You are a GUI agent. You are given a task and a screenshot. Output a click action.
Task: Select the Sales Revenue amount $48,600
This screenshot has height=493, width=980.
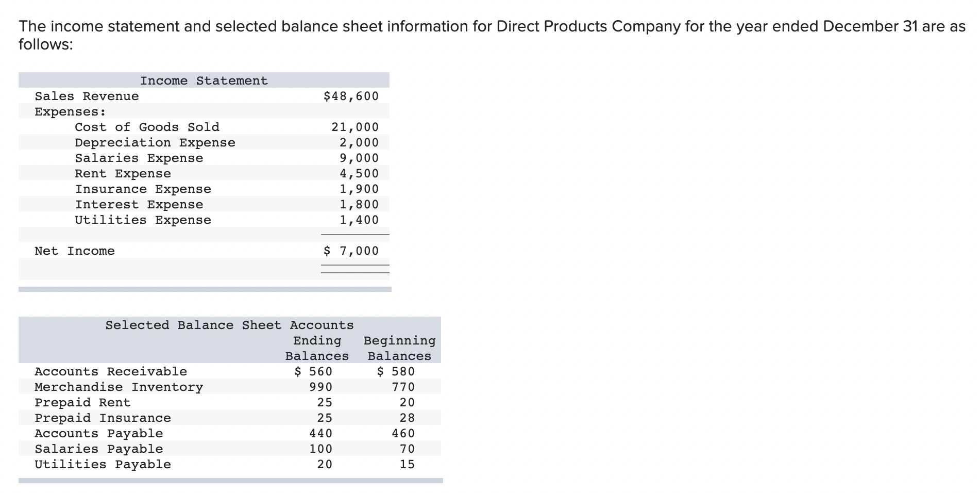[350, 96]
